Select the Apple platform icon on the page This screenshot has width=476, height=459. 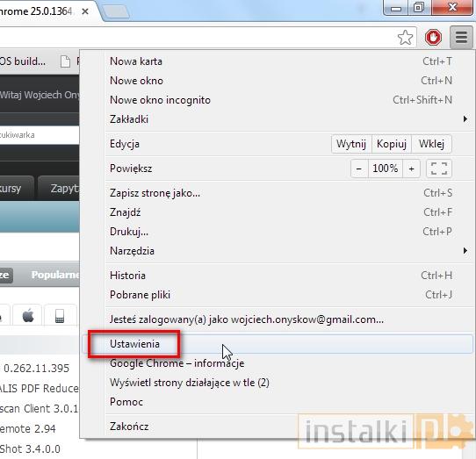click(x=28, y=315)
